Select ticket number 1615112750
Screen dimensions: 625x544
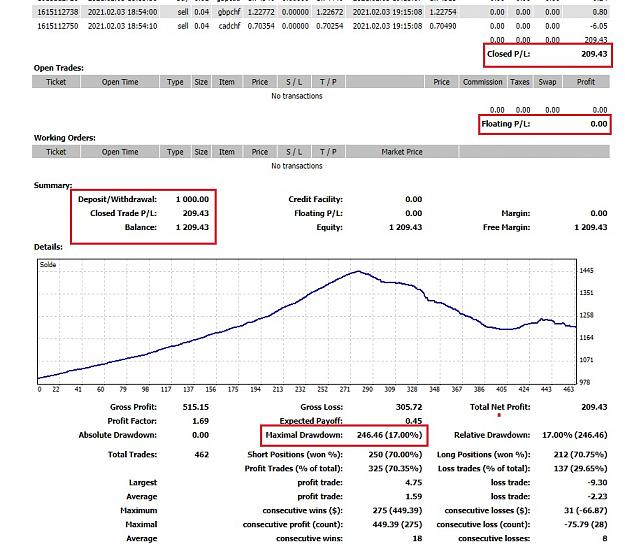pyautogui.click(x=58, y=26)
